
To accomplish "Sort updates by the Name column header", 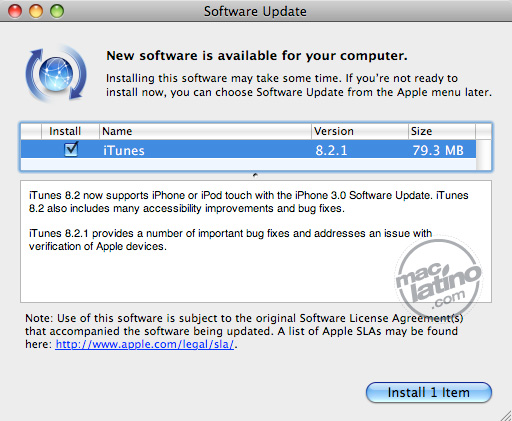I will [x=205, y=131].
